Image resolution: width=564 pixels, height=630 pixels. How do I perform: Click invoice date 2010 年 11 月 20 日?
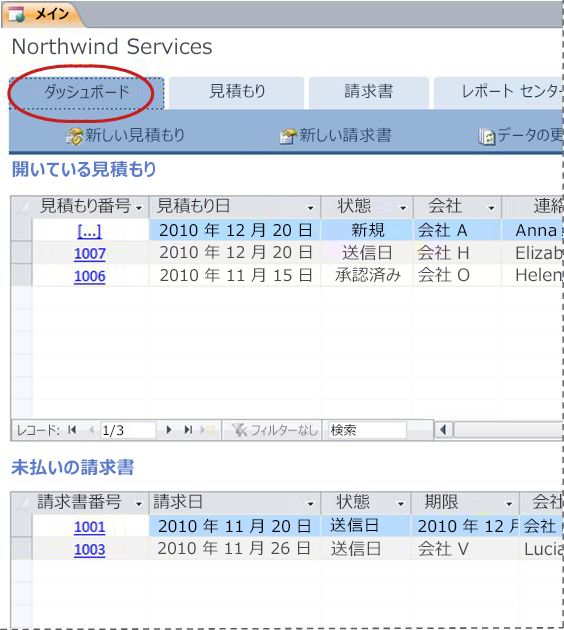point(235,526)
